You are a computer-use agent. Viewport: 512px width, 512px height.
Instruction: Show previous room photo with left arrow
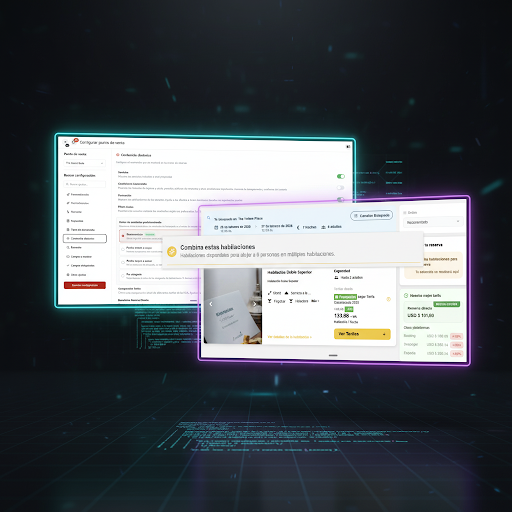click(x=211, y=304)
